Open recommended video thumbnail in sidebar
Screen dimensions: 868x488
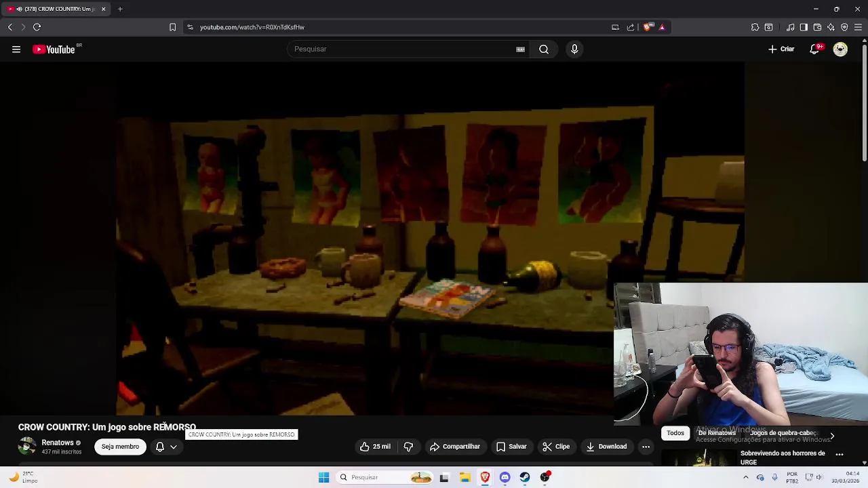coord(699,458)
